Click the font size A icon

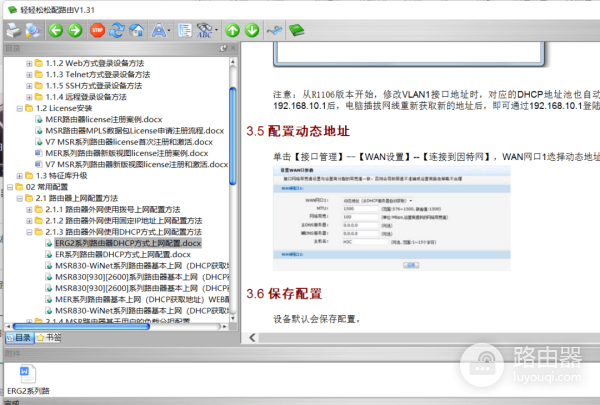pyautogui.click(x=158, y=30)
